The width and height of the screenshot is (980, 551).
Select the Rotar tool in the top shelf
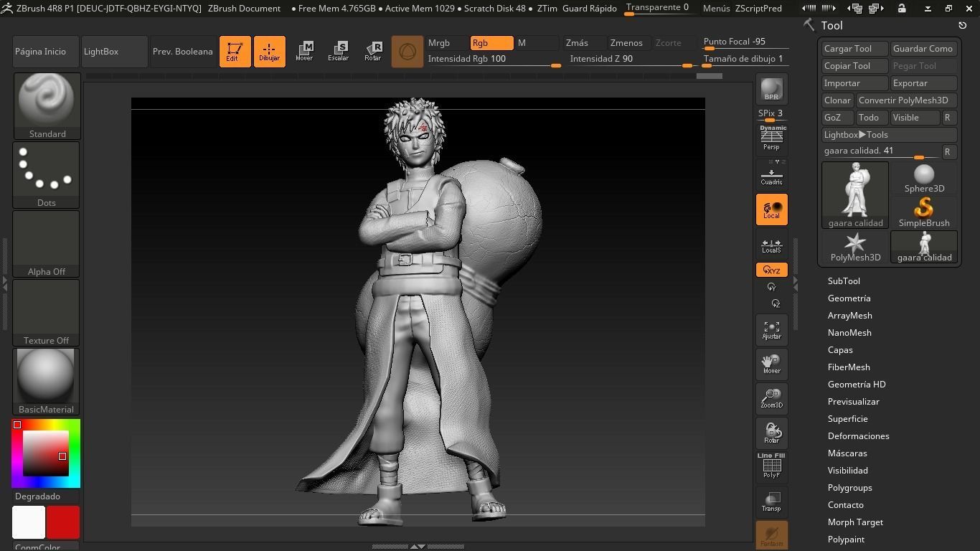(x=373, y=52)
